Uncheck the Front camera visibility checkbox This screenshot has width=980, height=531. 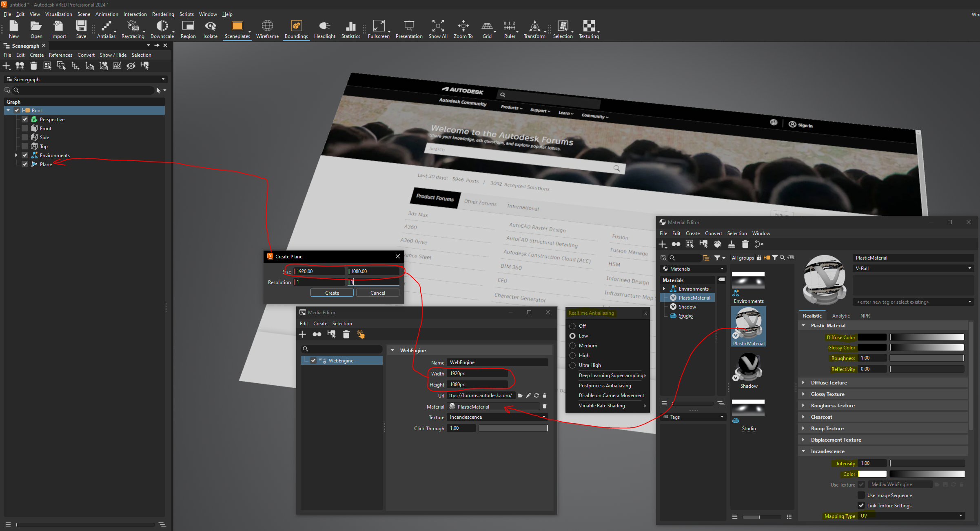click(x=25, y=128)
